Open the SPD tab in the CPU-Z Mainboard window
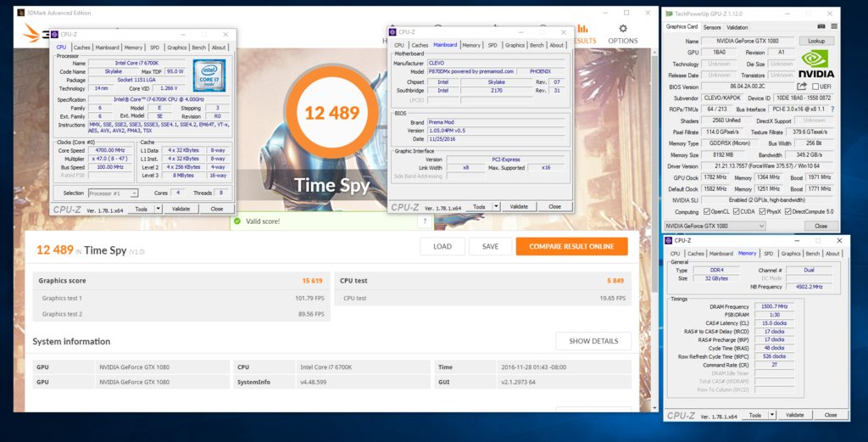This screenshot has width=868, height=442. coord(492,46)
